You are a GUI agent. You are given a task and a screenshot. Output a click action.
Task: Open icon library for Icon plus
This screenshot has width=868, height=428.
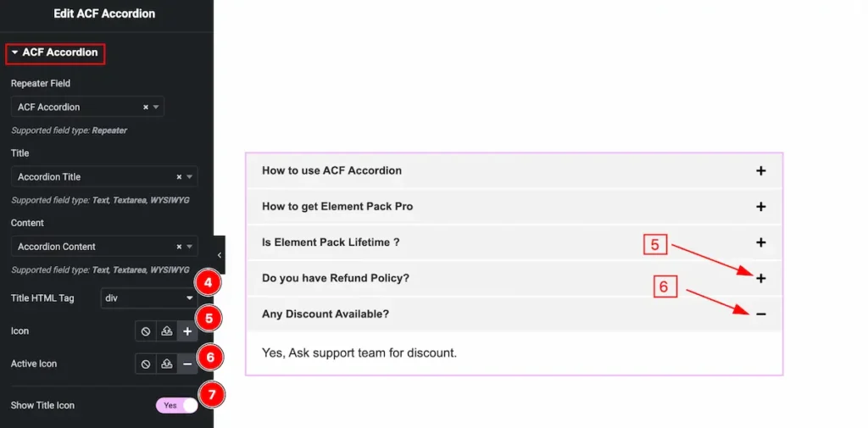coord(187,331)
